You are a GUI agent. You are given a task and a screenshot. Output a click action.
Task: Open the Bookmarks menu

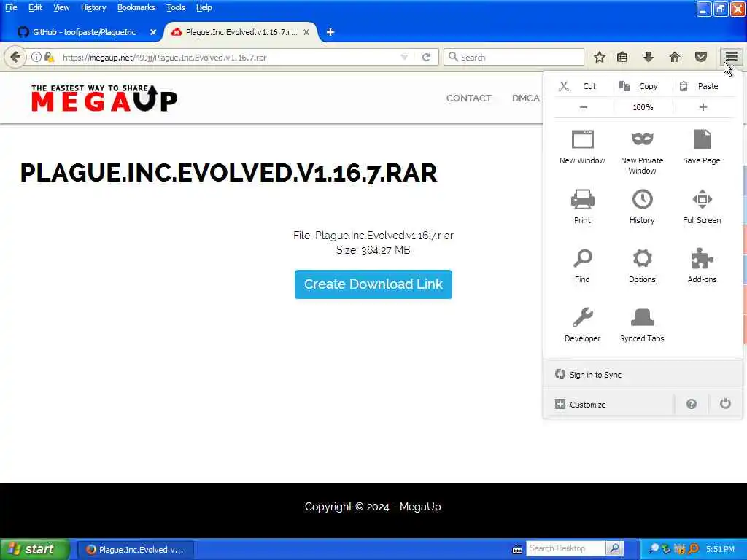[136, 7]
